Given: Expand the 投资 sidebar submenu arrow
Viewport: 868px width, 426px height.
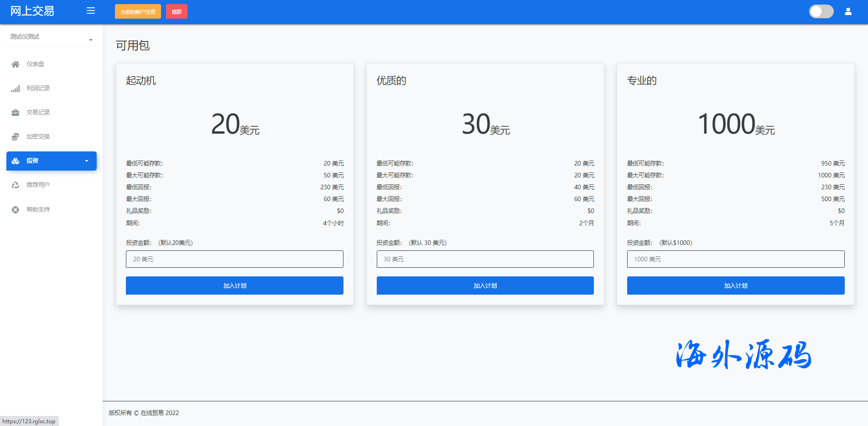Looking at the screenshot, I should click(x=87, y=161).
